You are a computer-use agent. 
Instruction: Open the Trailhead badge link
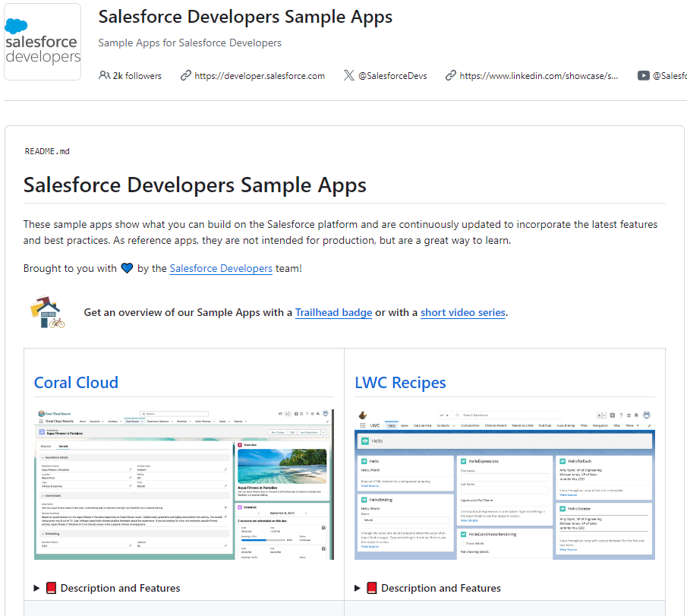tap(333, 313)
